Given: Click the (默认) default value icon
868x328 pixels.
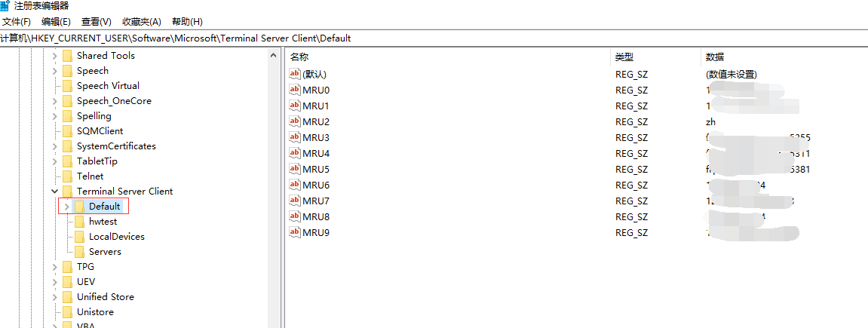Looking at the screenshot, I should [295, 74].
